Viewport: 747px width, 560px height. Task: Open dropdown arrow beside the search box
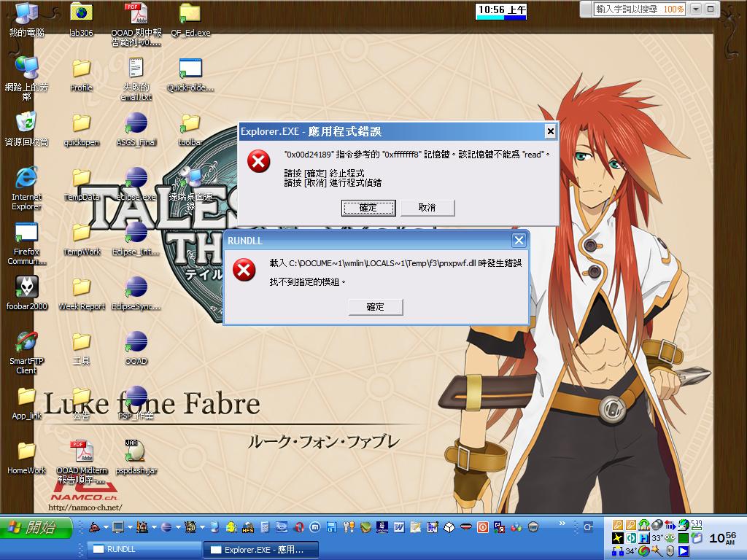click(695, 9)
